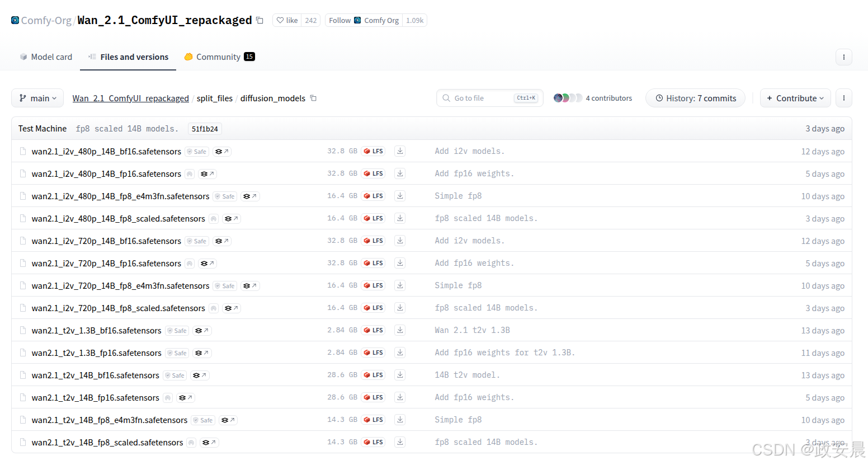This screenshot has height=465, width=868.
Task: Open file viewer icon for wan2.1_i2v_720p_14B_fp8_scaled
Action: (x=232, y=308)
